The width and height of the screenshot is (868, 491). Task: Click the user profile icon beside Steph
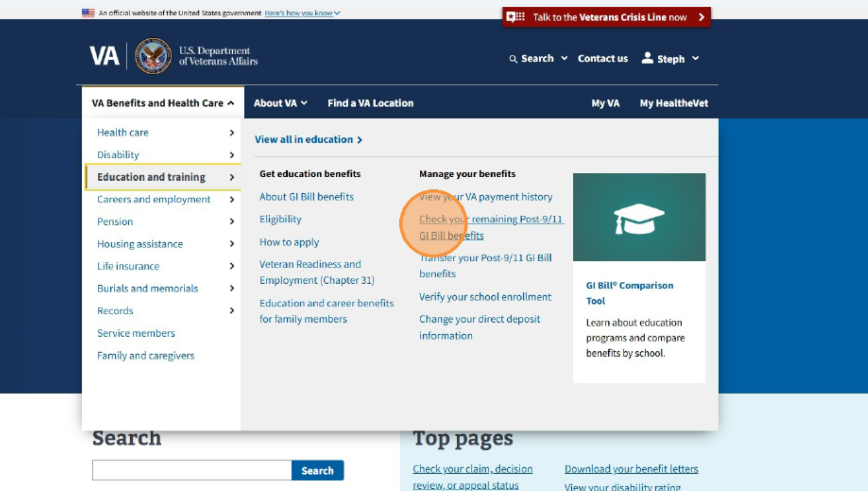(x=647, y=58)
